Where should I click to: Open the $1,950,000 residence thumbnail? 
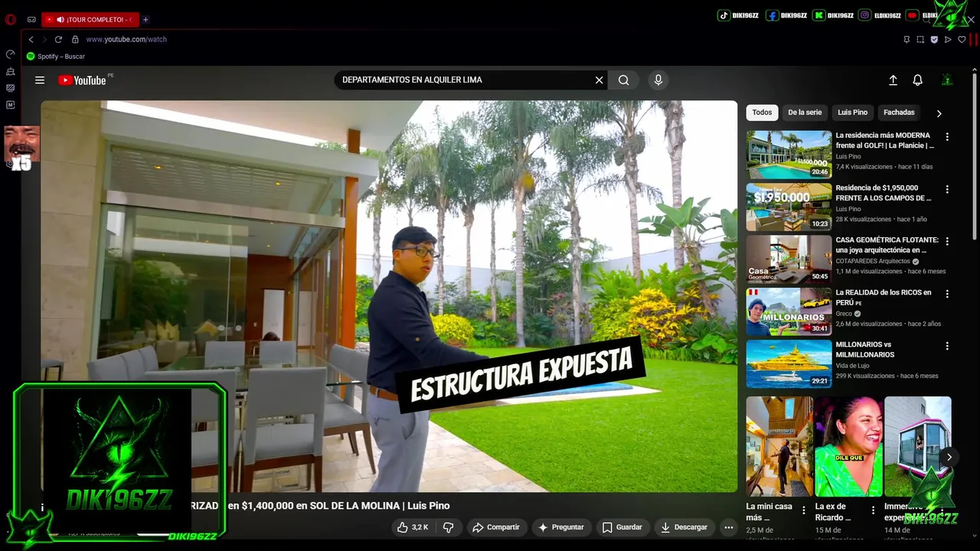(x=789, y=207)
